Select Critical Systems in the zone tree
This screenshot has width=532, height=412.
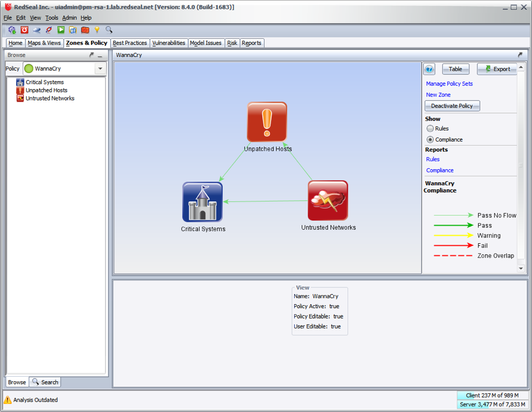click(x=45, y=82)
